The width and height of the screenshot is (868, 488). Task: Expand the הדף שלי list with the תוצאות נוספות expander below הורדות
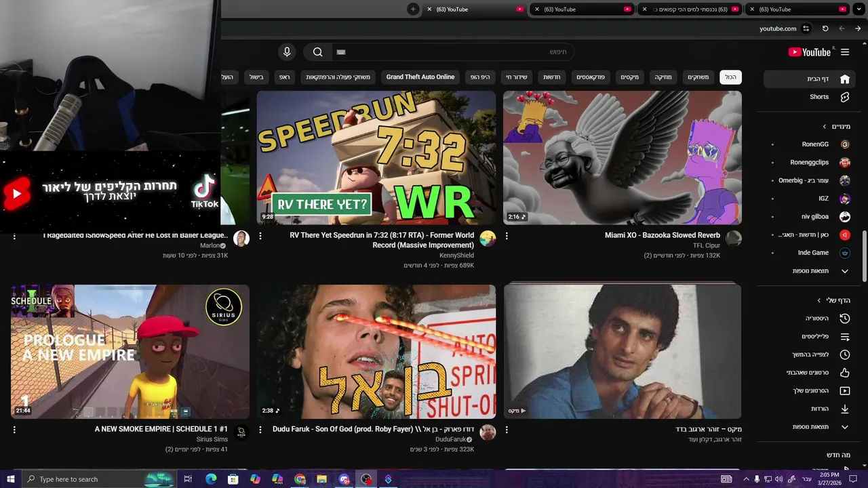pyautogui.click(x=810, y=427)
